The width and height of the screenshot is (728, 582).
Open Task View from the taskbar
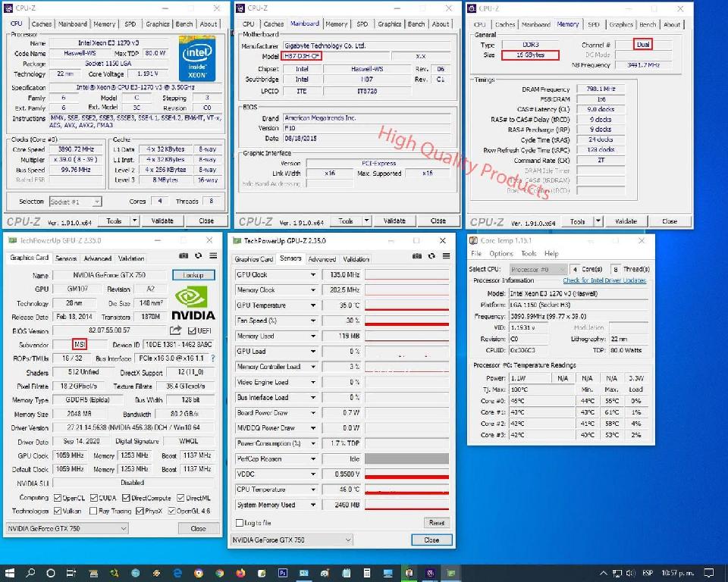pos(71,573)
